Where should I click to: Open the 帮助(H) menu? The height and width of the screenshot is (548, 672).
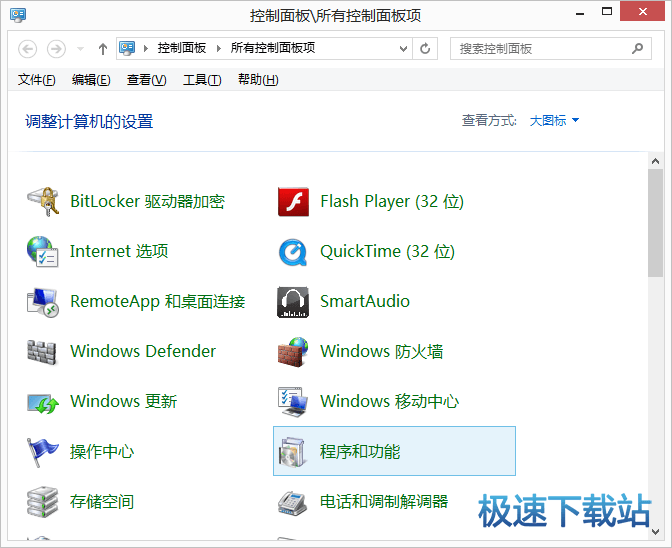[x=258, y=80]
